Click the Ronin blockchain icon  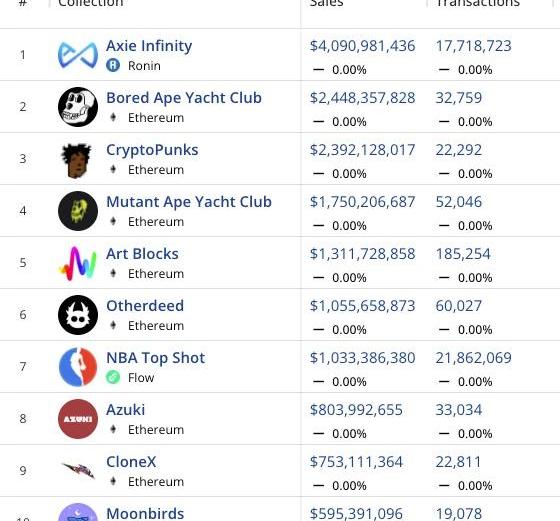point(113,65)
